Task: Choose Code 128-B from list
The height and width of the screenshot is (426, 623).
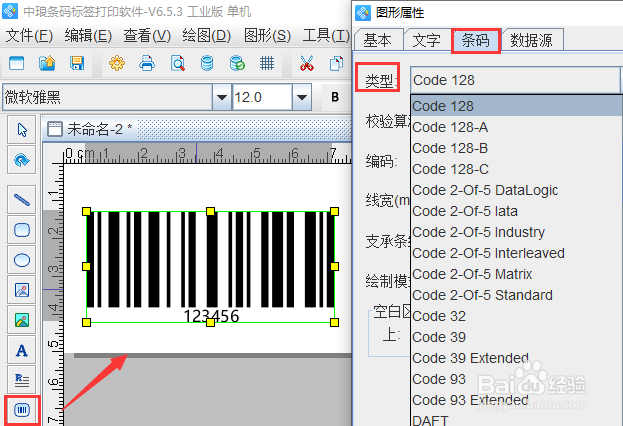Action: [516, 148]
